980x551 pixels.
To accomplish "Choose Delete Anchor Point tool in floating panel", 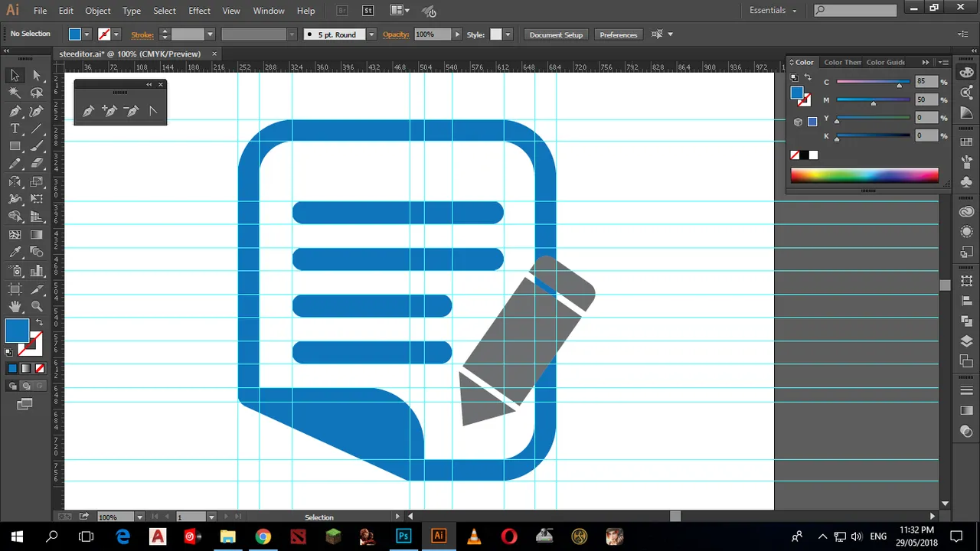I will pyautogui.click(x=131, y=112).
